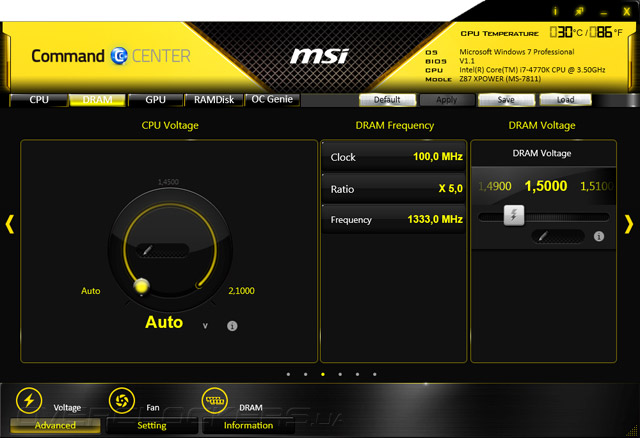The image size is (640, 438).
Task: Go to previous page with left arrow
Action: [10, 224]
